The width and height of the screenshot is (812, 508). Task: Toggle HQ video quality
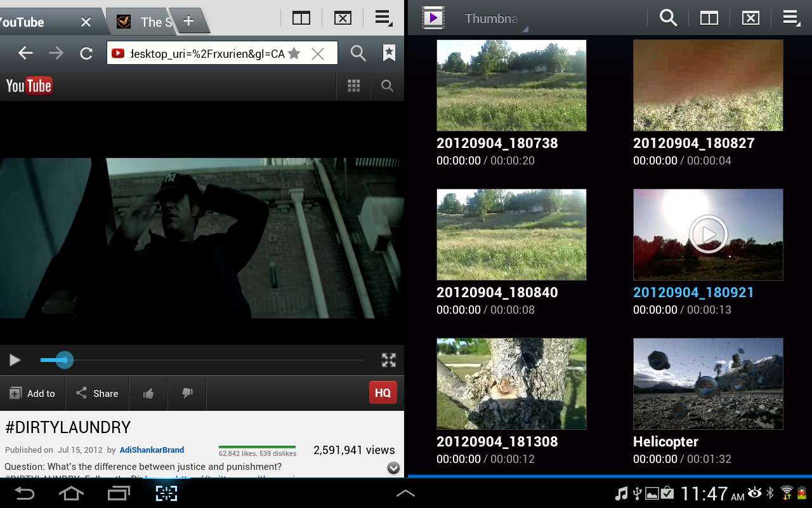click(x=383, y=393)
